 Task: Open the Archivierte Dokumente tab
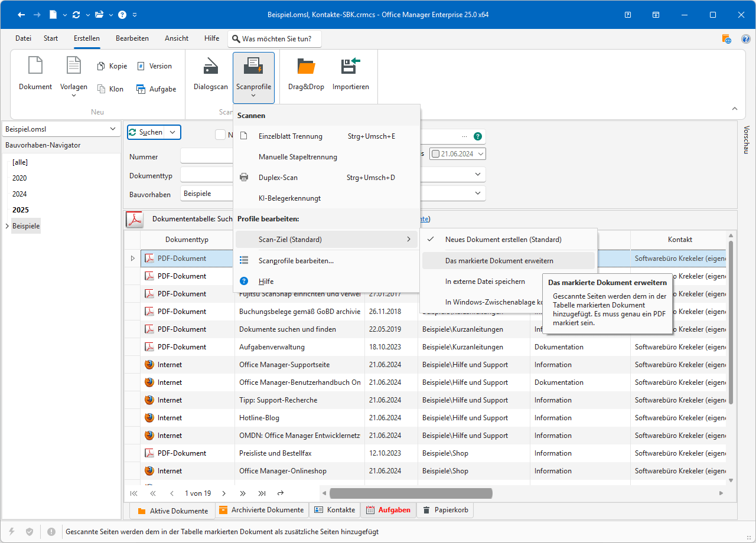[x=261, y=510]
